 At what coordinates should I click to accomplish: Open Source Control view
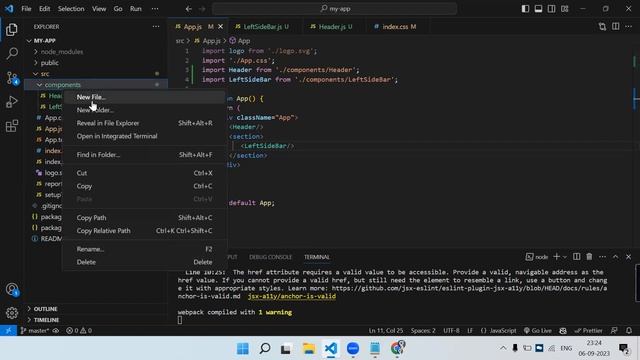12,78
